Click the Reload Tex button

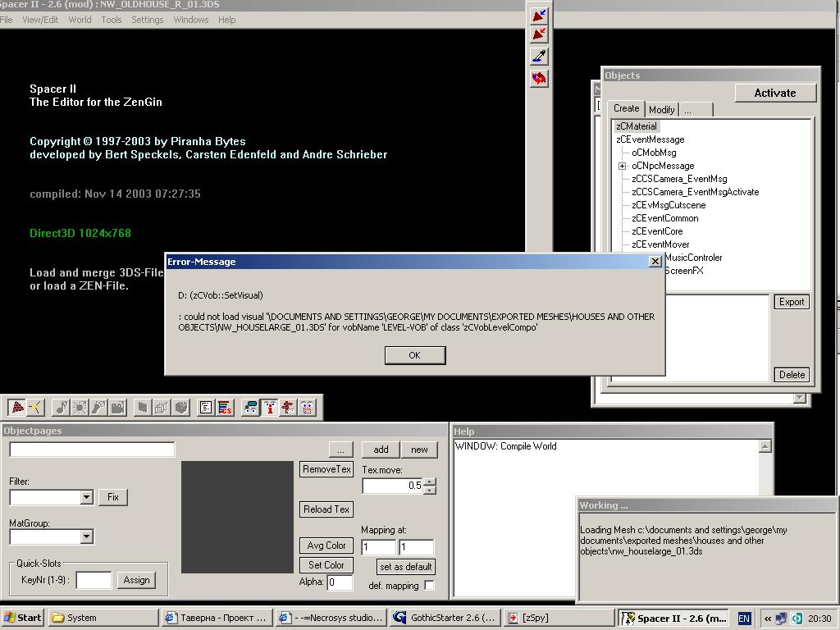pyautogui.click(x=326, y=509)
